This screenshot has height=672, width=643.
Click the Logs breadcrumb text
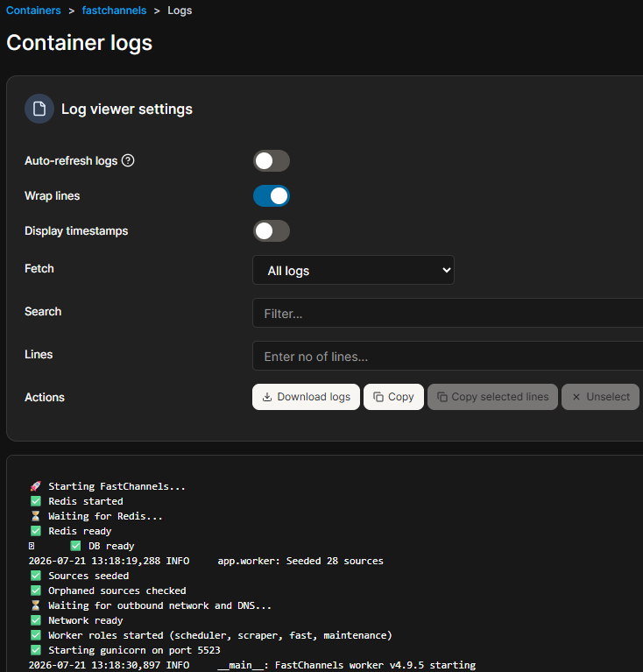click(180, 11)
